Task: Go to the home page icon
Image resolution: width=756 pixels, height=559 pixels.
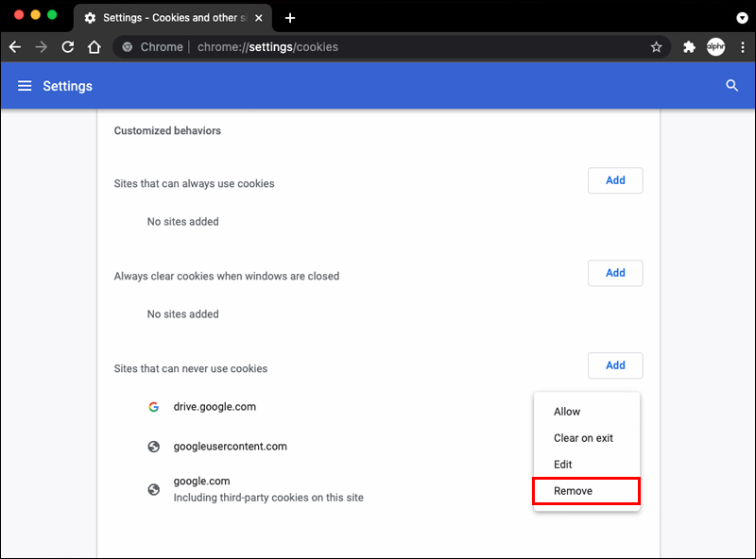Action: pyautogui.click(x=94, y=47)
